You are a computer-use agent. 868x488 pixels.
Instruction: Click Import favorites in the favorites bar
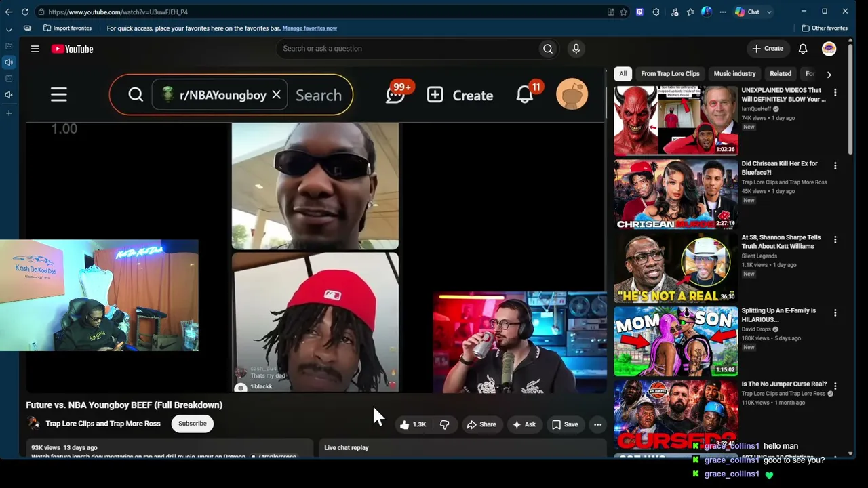tap(67, 28)
